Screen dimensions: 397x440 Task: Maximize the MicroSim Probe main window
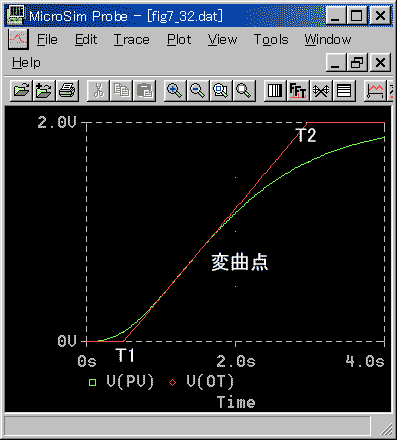(357, 15)
